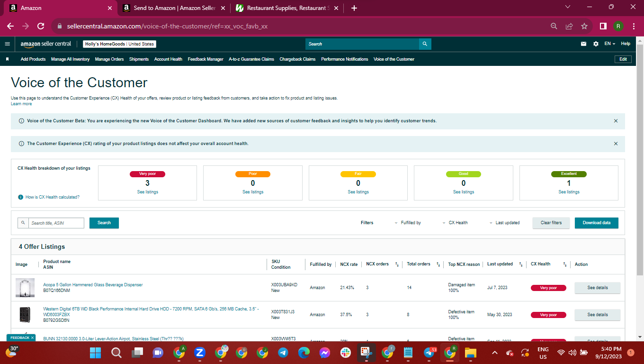Switch to the 'Send to Amazon' browser tab
Image resolution: width=644 pixels, height=364 pixels.
[x=173, y=8]
